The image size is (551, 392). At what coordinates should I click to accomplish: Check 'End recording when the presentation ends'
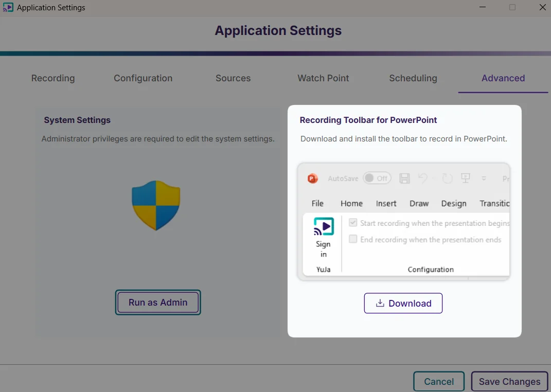(353, 239)
